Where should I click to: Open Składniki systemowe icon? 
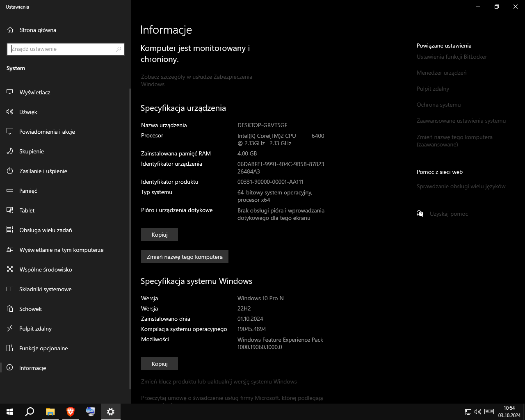[x=10, y=289]
